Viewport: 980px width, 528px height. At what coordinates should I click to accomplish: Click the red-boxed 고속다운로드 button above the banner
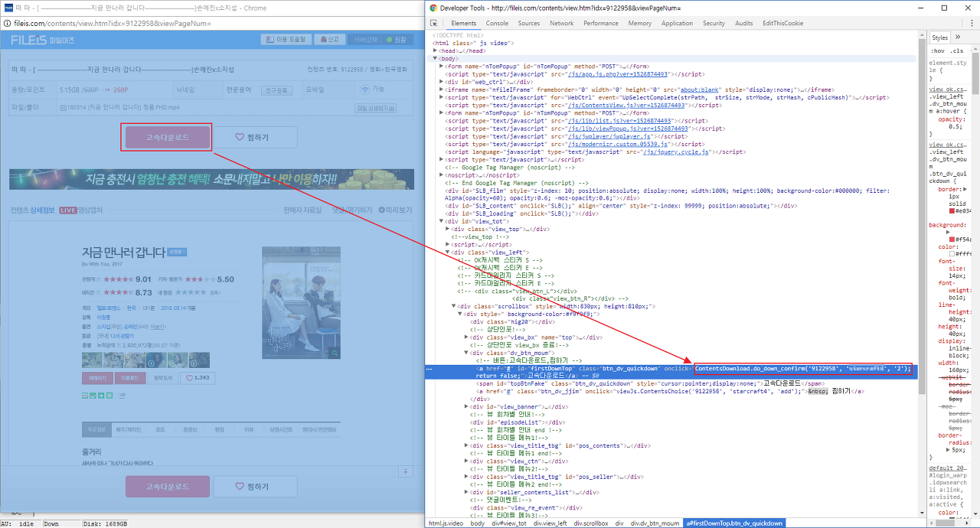tap(166, 137)
